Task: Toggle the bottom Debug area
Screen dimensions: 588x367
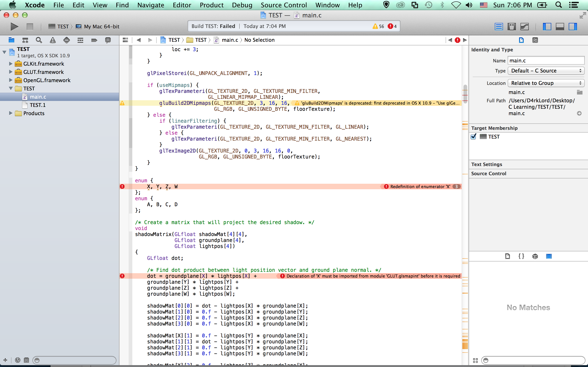Action: (560, 26)
